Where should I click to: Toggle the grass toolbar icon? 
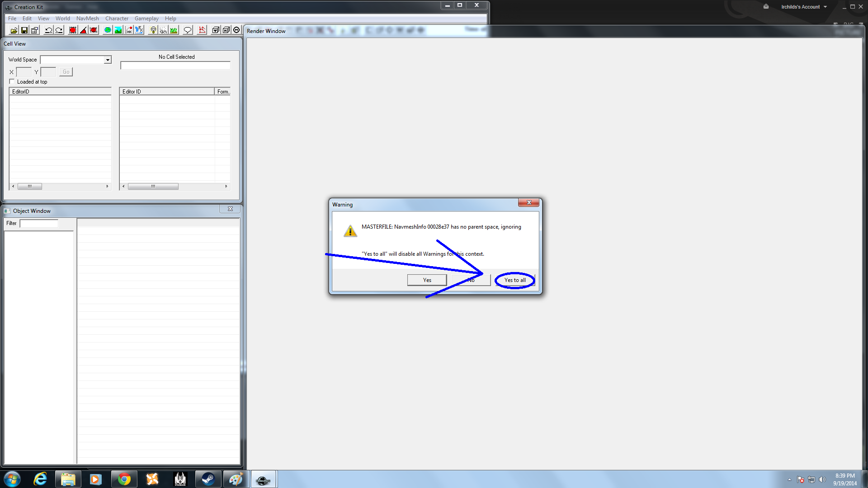pyautogui.click(x=174, y=30)
